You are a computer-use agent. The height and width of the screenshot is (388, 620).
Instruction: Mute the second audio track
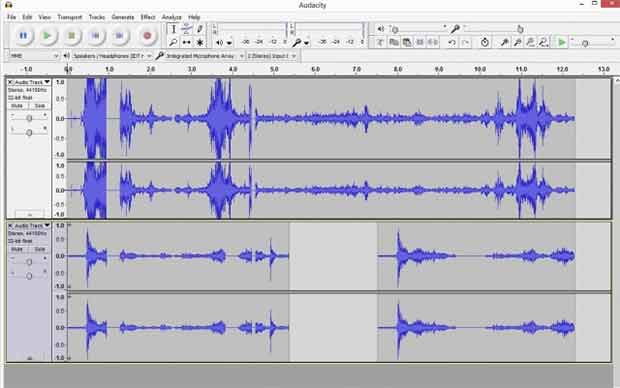click(x=17, y=250)
